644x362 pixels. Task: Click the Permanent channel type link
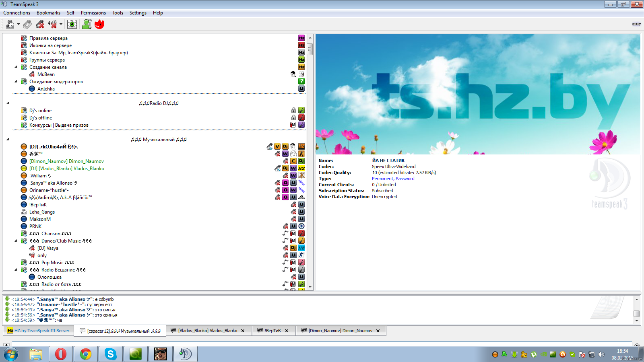tap(382, 179)
